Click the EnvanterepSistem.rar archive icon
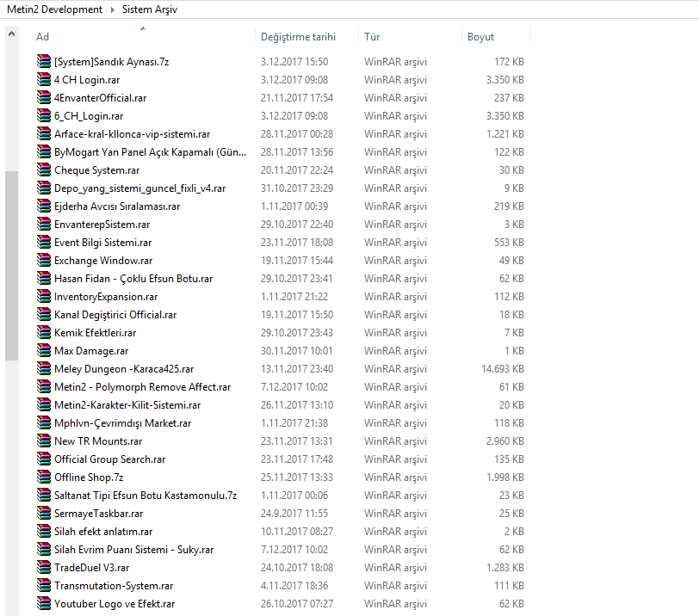The width and height of the screenshot is (699, 616). click(x=44, y=224)
